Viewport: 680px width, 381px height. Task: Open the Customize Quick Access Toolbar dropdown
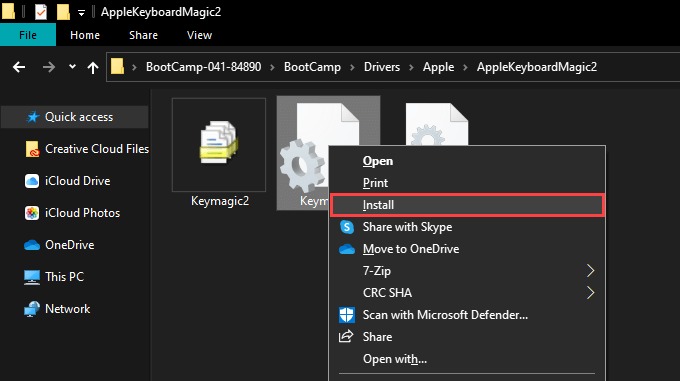pyautogui.click(x=81, y=13)
